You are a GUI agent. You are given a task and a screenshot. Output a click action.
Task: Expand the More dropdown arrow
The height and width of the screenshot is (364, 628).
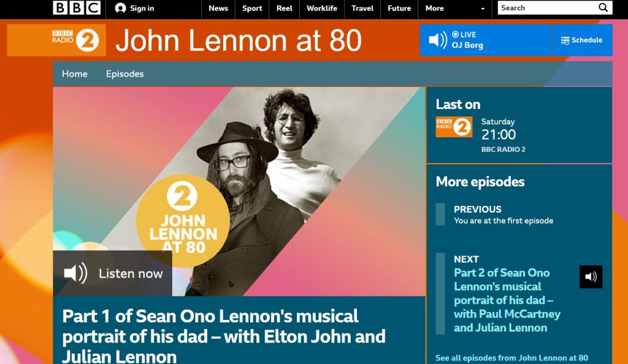click(x=483, y=9)
